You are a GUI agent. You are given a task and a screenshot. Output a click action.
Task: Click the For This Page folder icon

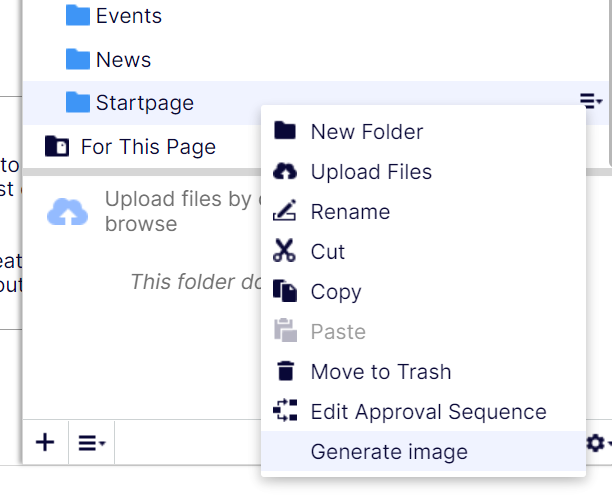click(57, 146)
